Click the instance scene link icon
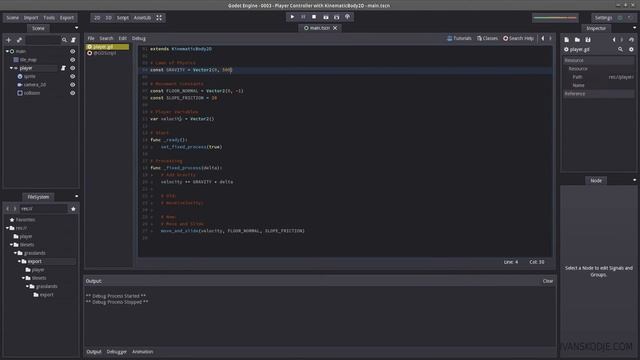Screen dimensions: 640x360 [19, 40]
